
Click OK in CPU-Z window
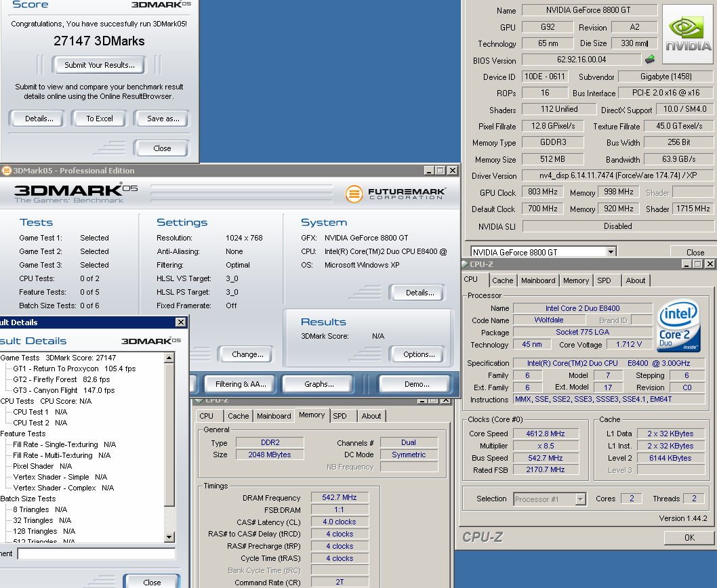click(689, 538)
